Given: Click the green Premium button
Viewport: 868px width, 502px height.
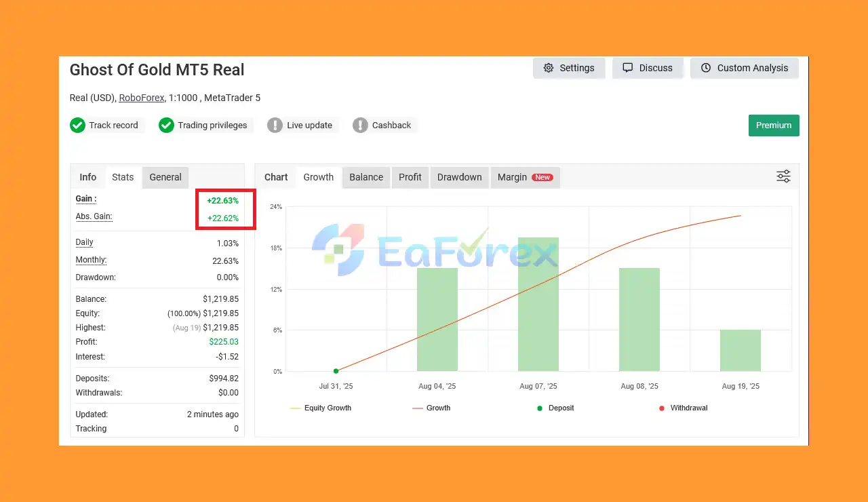Looking at the screenshot, I should point(774,125).
